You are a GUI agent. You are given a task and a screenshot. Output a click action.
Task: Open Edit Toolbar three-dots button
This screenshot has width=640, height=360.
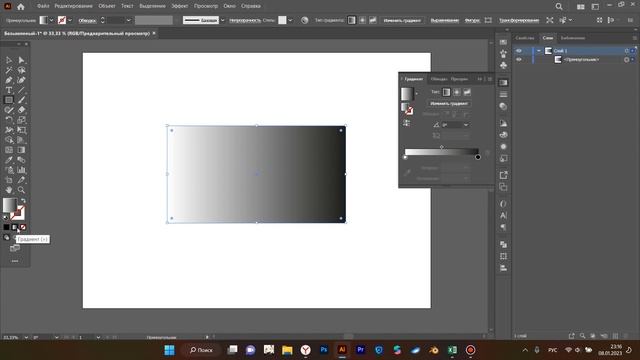15,261
